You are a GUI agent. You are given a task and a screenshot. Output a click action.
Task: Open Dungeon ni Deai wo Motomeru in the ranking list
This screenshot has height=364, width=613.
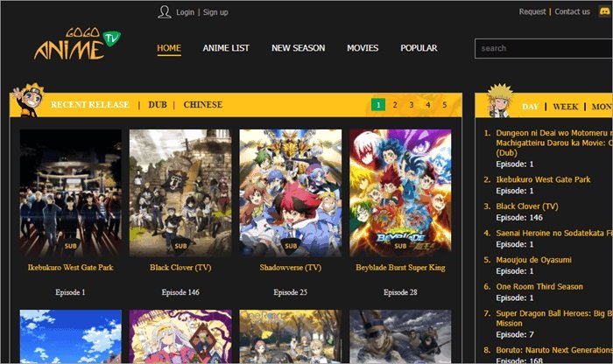click(554, 143)
